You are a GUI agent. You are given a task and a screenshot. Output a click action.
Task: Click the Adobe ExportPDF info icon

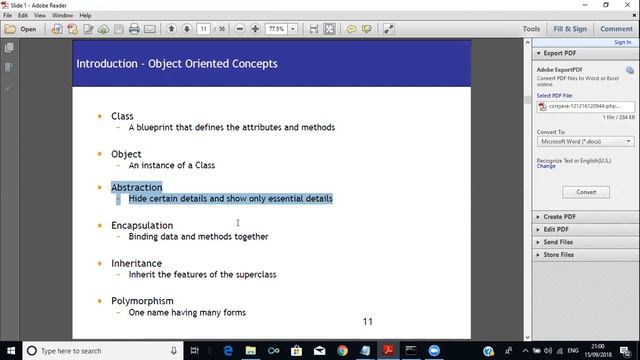pos(630,70)
